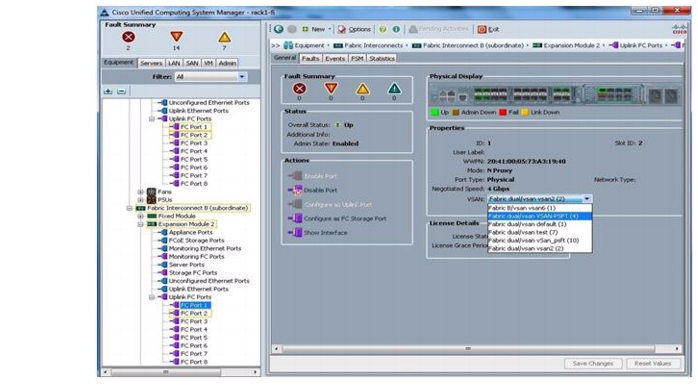Switch to the Servers tab

(x=151, y=63)
